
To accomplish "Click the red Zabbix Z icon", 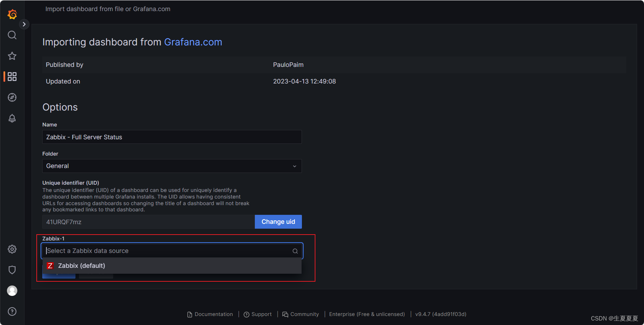I will (50, 266).
